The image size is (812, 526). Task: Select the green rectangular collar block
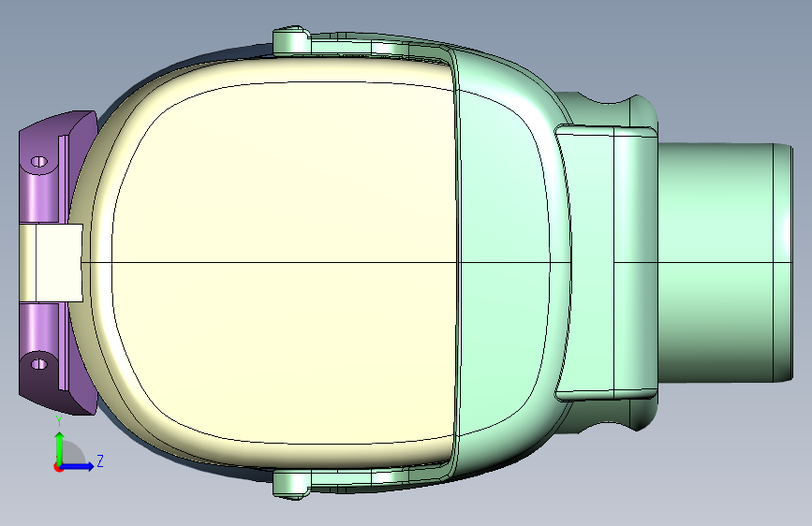click(x=606, y=263)
